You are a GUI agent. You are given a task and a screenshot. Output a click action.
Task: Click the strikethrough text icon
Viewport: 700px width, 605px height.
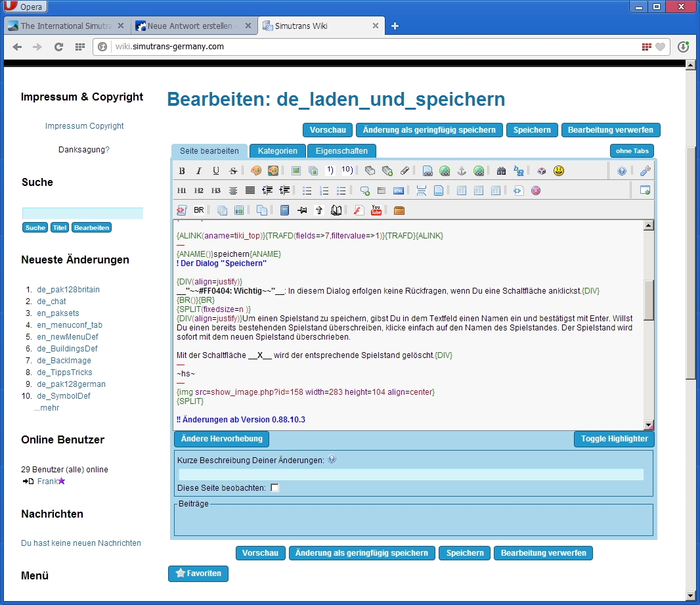pos(233,171)
